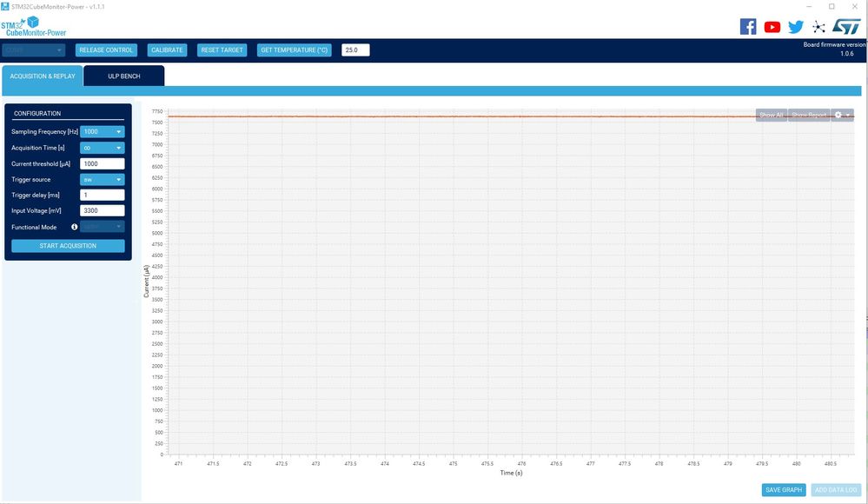Open the ST Facebook page icon
Viewport: 868px width, 504px height.
coord(748,27)
